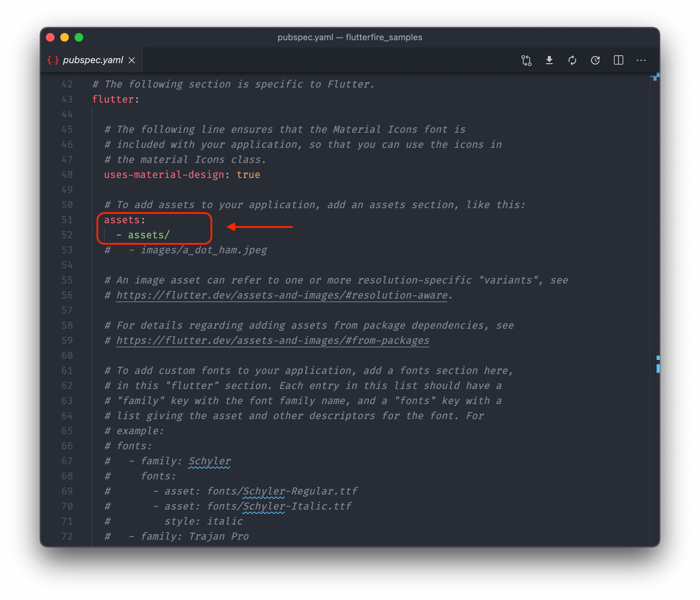Click the circular sync arrows icon

[x=572, y=60]
